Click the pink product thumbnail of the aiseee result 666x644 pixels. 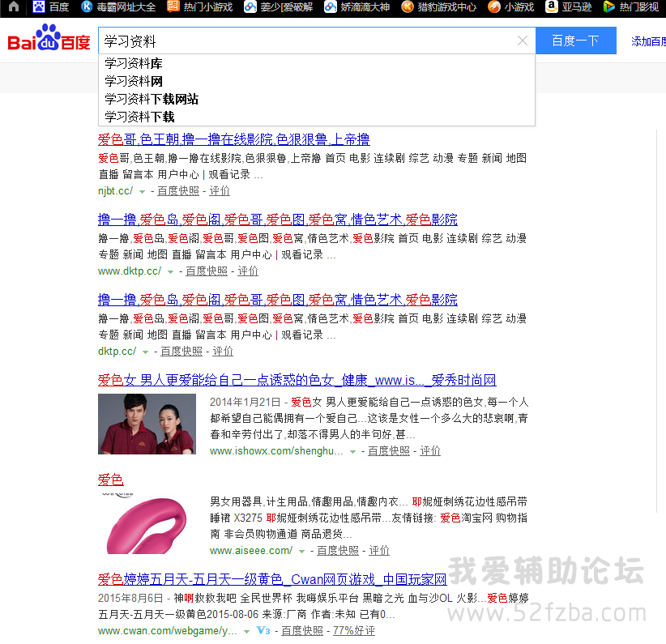(x=147, y=523)
